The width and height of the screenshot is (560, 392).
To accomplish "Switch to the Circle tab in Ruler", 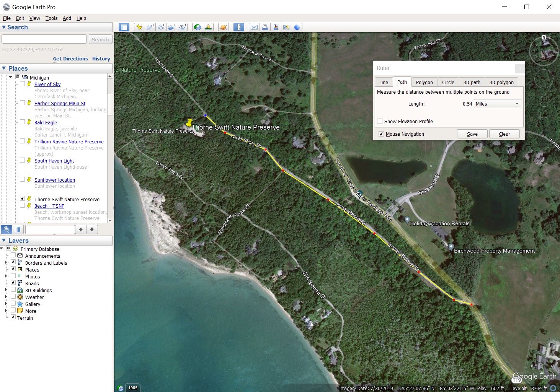I will point(448,82).
